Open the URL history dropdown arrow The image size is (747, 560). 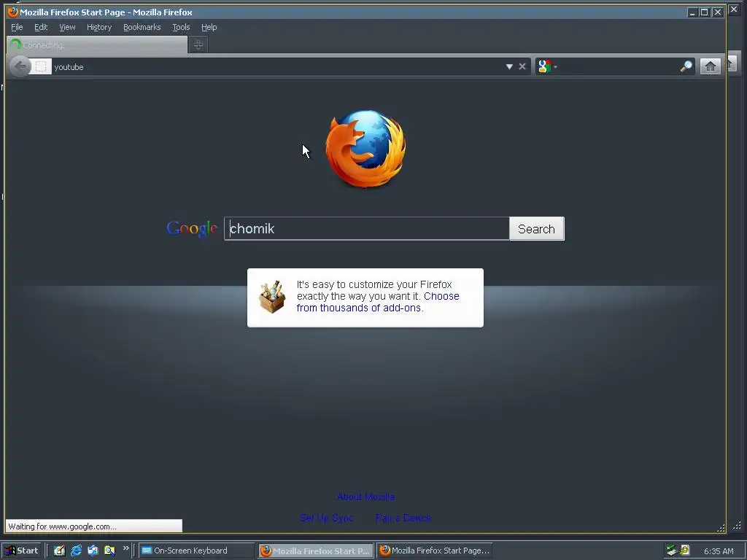click(x=509, y=66)
